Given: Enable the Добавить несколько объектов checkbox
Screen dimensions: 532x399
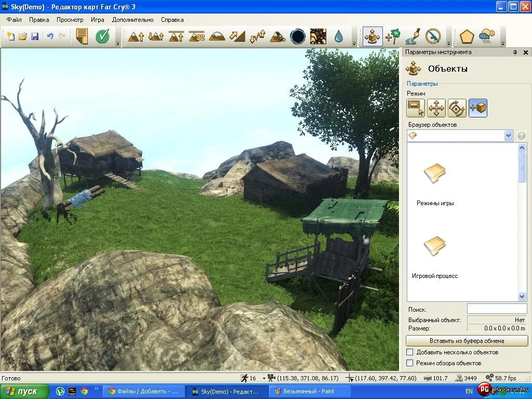Looking at the screenshot, I should [410, 352].
